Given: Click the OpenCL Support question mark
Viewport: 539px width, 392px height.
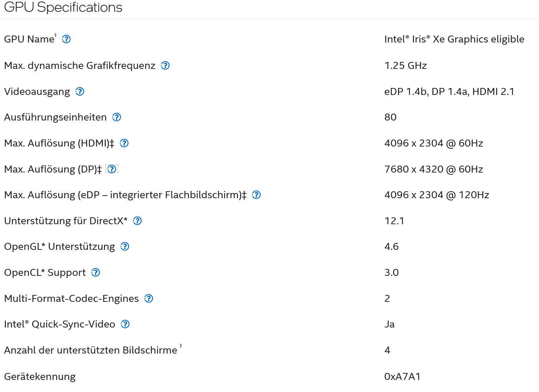Looking at the screenshot, I should point(96,273).
